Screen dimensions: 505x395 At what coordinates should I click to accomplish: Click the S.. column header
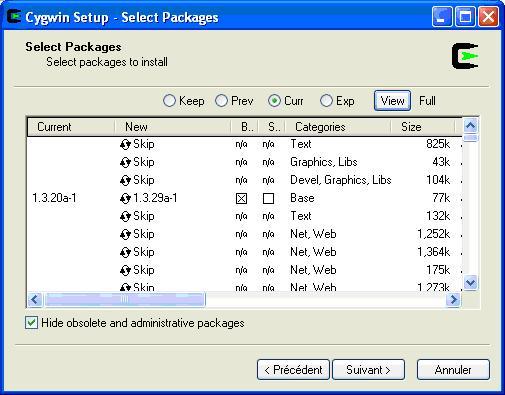(x=271, y=127)
